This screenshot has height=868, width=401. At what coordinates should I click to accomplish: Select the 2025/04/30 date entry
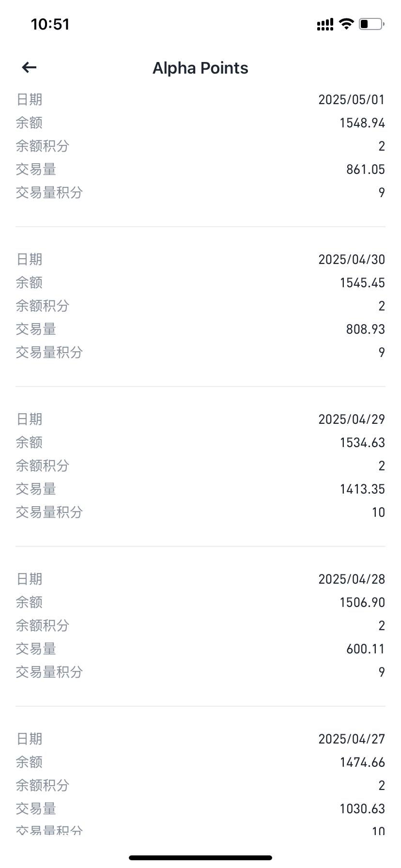[x=351, y=260]
